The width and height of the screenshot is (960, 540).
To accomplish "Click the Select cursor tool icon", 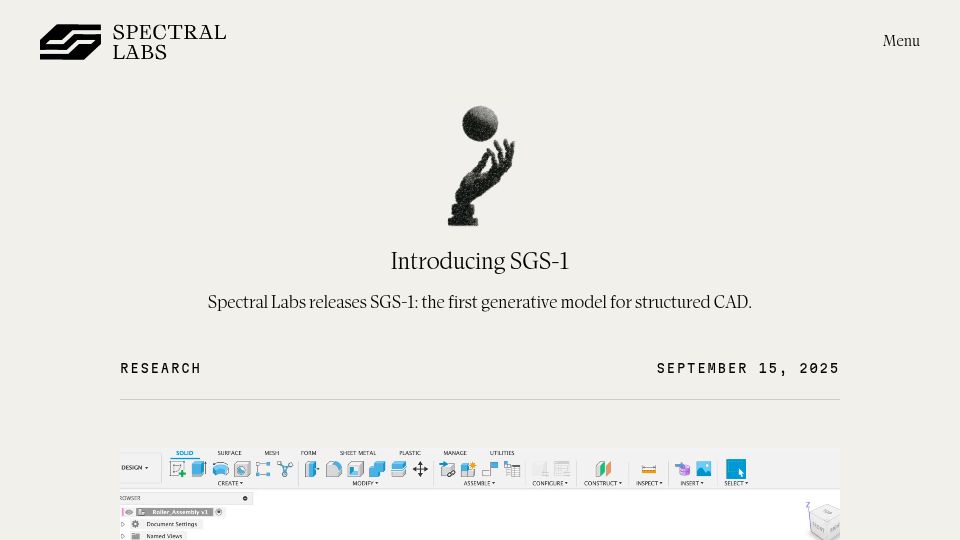I will click(x=736, y=469).
